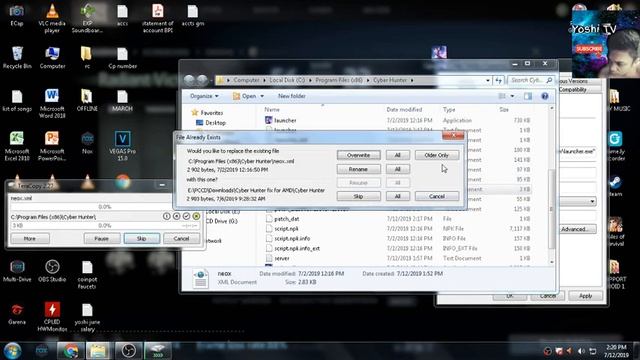640x360 pixels.
Task: Toggle the Explorer preview pane icon
Action: point(528,96)
